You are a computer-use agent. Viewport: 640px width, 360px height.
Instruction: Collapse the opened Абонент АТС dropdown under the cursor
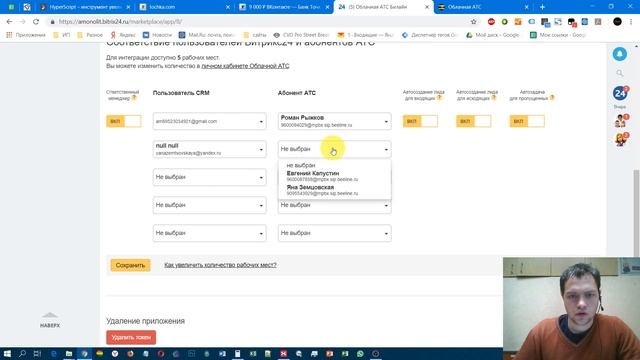click(x=335, y=149)
